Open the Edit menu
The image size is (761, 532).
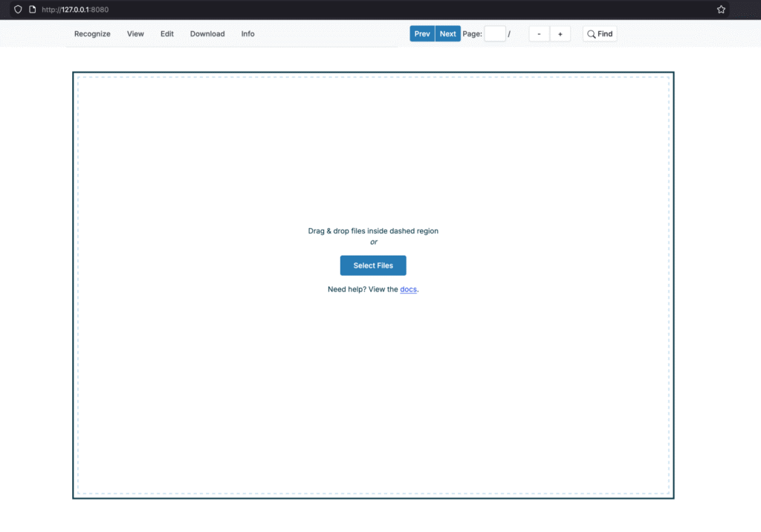[167, 34]
